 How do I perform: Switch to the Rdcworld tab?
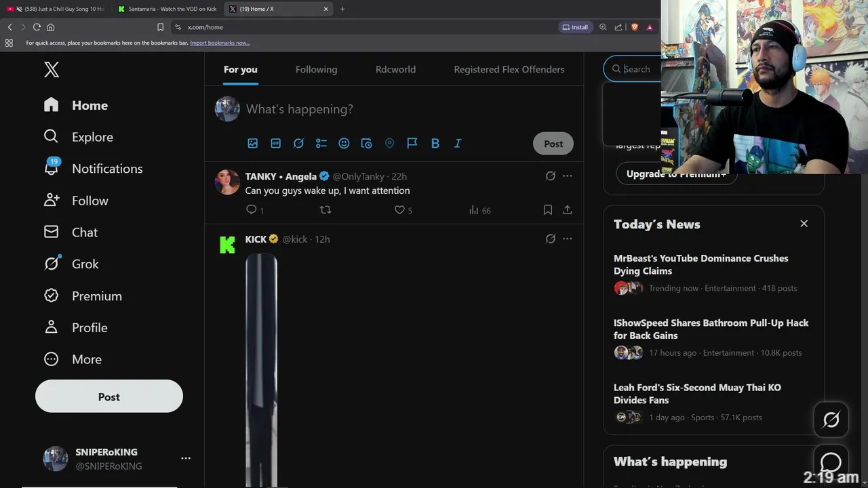(395, 69)
